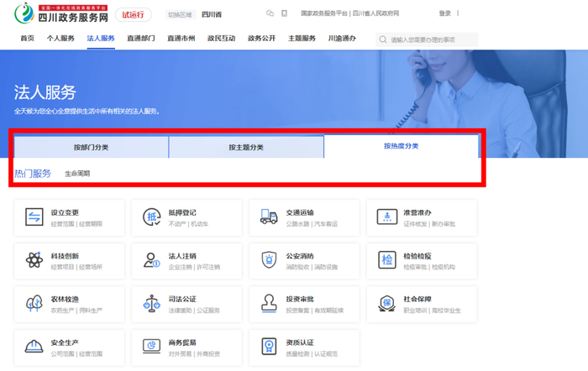Click the 试运行 trial-run badge
The image size is (588, 371).
coord(133,14)
